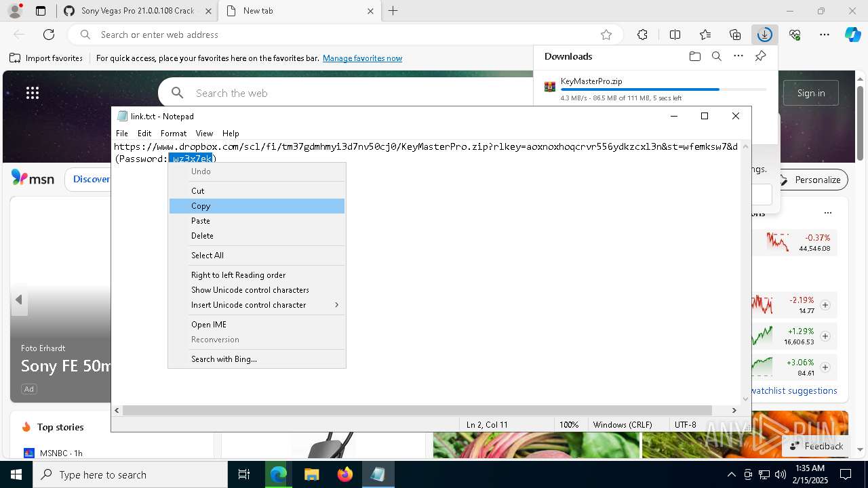The height and width of the screenshot is (488, 868).
Task: Close the New tab browser tab
Action: 370,11
